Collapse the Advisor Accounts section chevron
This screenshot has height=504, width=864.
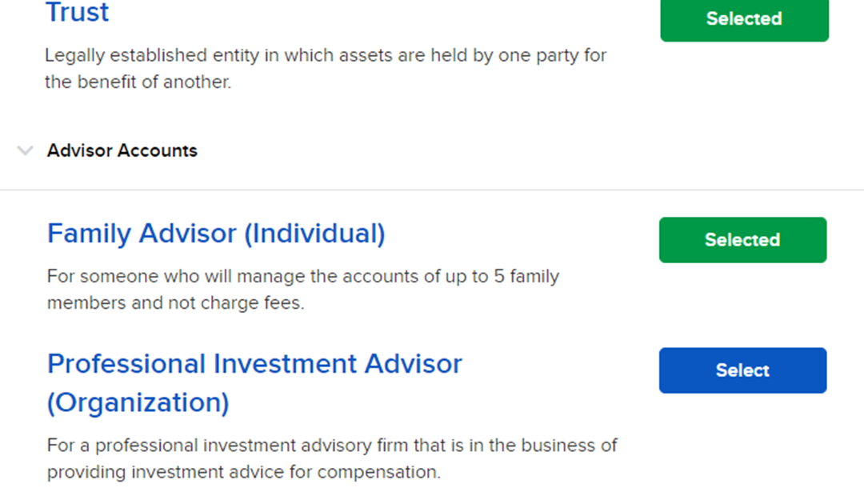[26, 150]
